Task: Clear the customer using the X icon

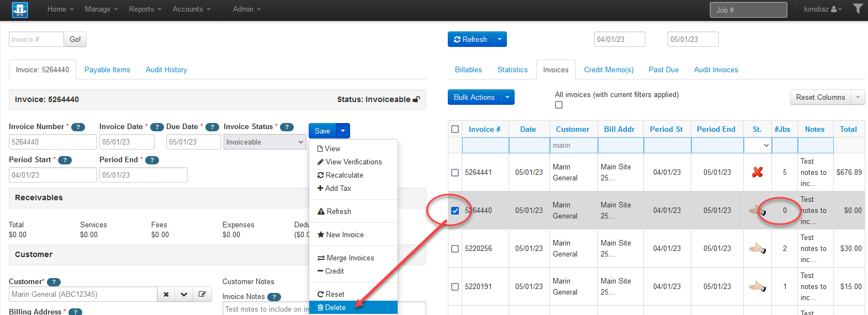Action: [x=166, y=295]
